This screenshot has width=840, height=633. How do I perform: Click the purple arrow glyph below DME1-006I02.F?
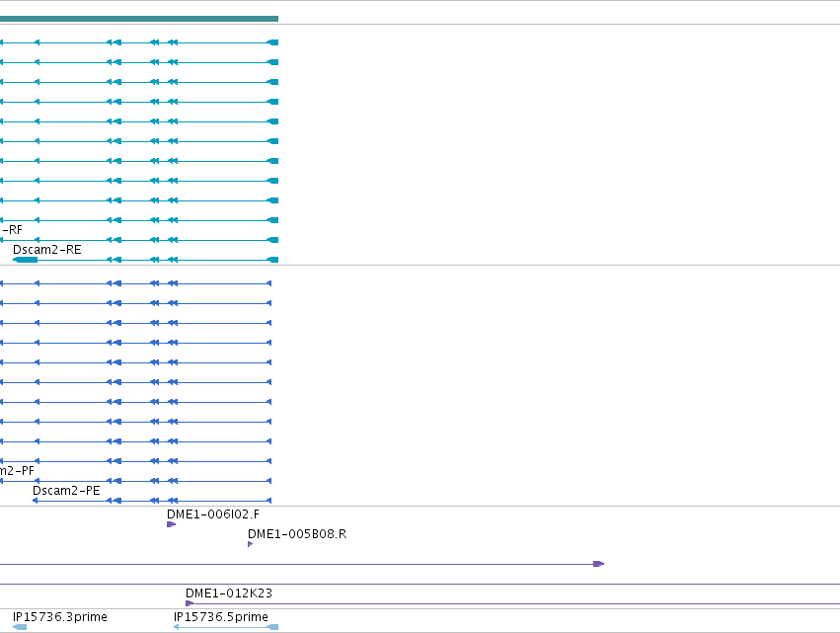tap(172, 524)
